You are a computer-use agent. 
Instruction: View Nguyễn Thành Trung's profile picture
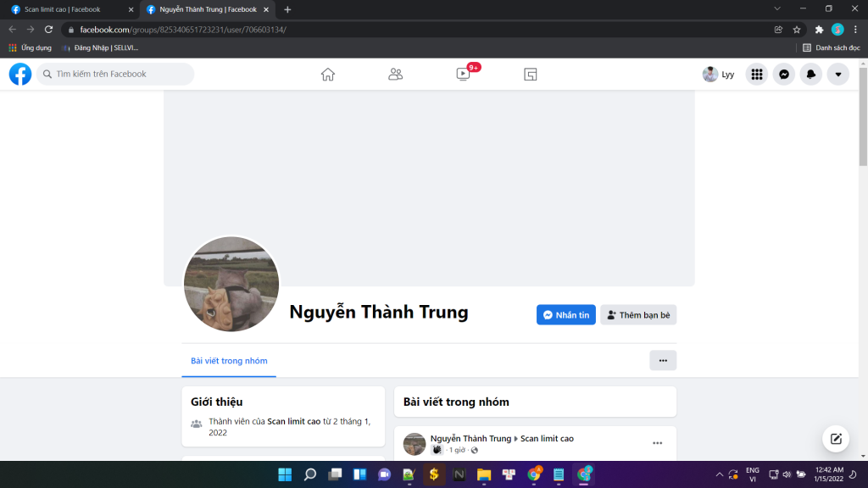[231, 284]
